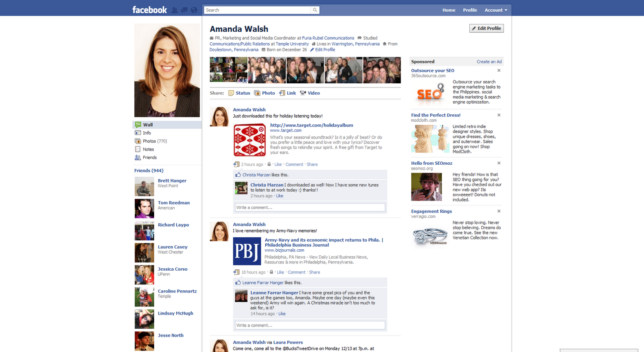Viewport: 644px width, 352px height.
Task: Click Write a comment under Christa's reply
Action: (x=310, y=207)
